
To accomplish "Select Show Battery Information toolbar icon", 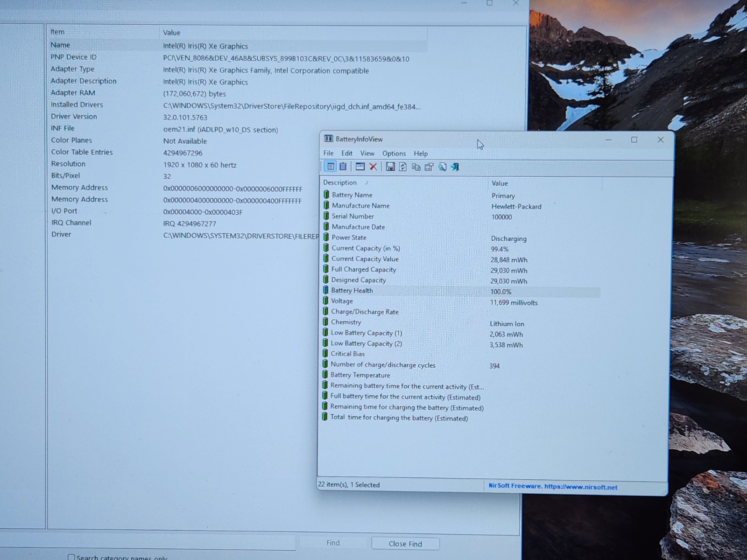I will 330,167.
